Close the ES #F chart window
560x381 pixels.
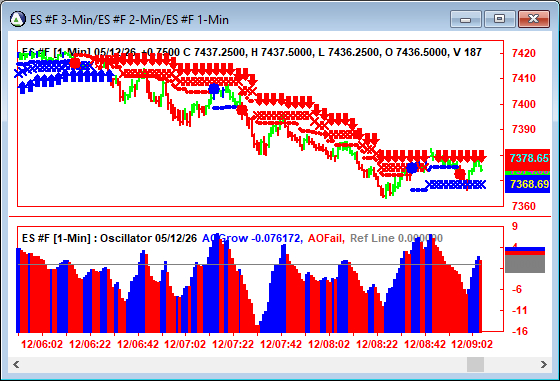[533, 19]
